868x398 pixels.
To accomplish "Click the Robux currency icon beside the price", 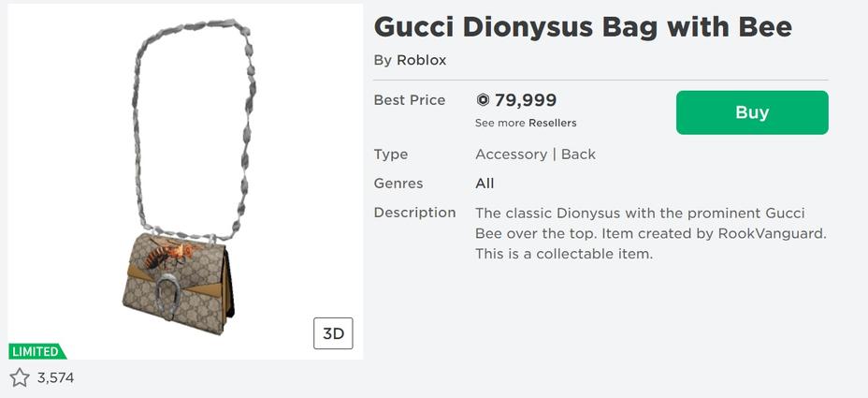I will (483, 100).
